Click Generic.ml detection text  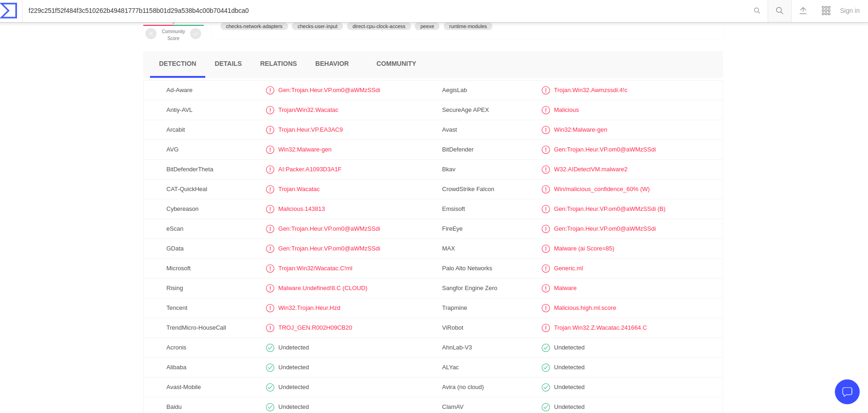point(568,268)
